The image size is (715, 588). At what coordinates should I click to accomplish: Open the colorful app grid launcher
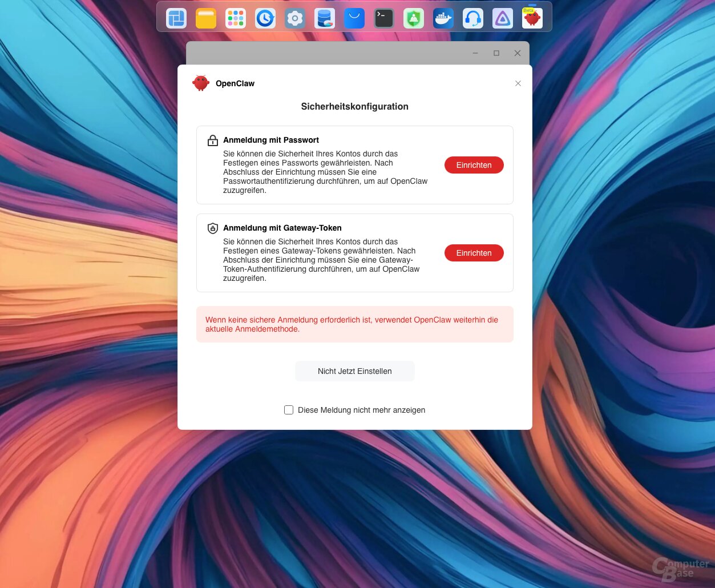(236, 18)
